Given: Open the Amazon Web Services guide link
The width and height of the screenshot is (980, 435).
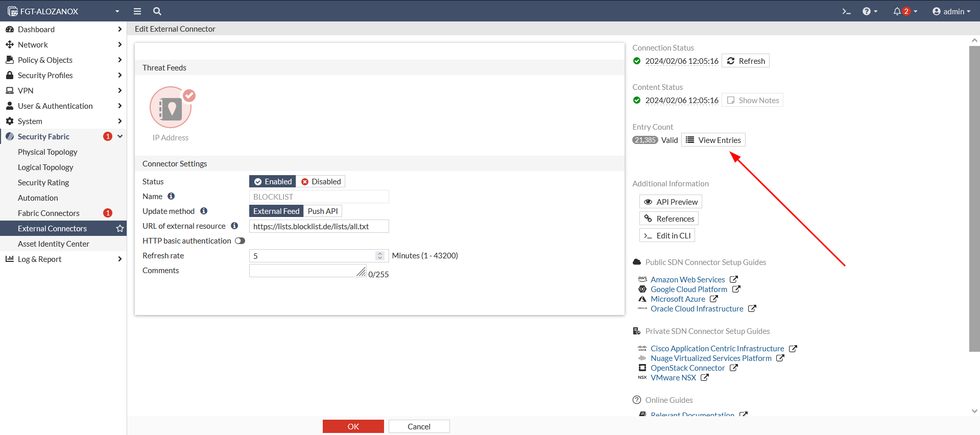Looking at the screenshot, I should click(687, 279).
